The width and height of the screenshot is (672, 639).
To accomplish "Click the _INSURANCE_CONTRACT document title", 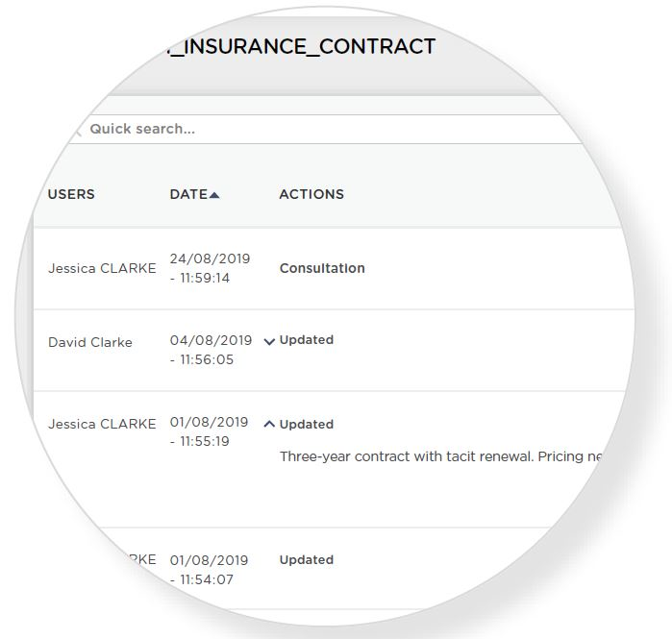I will [x=302, y=46].
